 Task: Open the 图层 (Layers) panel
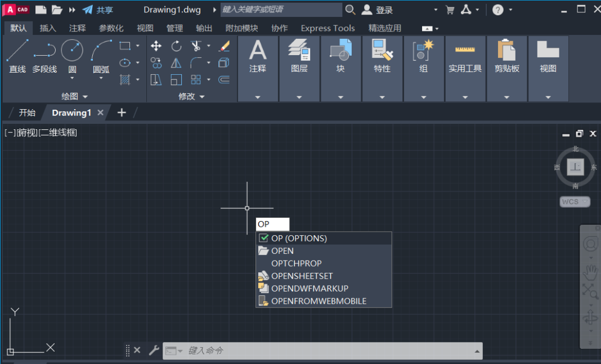pyautogui.click(x=299, y=56)
